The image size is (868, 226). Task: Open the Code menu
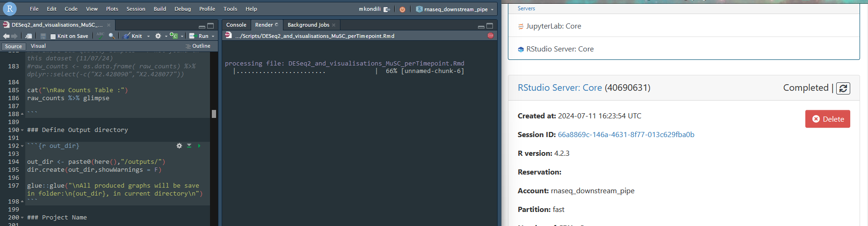point(71,9)
